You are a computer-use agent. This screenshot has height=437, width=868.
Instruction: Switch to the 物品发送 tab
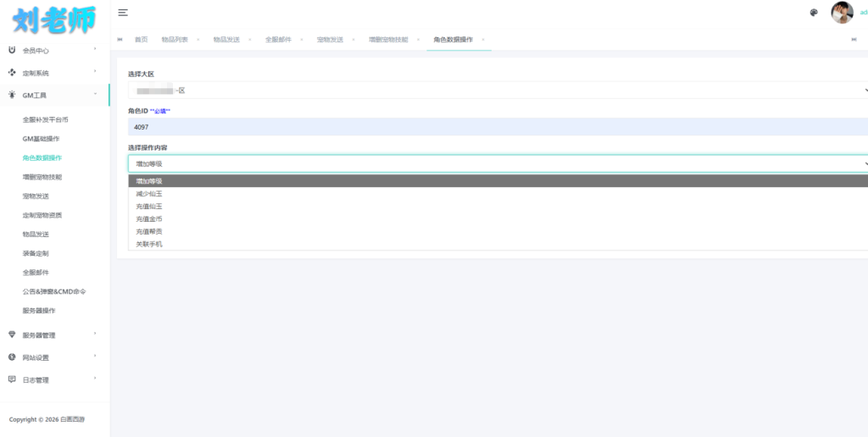pyautogui.click(x=226, y=40)
